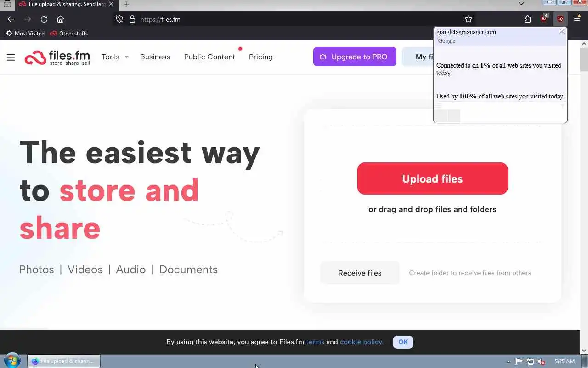Show hidden system tray icons

coord(508,362)
